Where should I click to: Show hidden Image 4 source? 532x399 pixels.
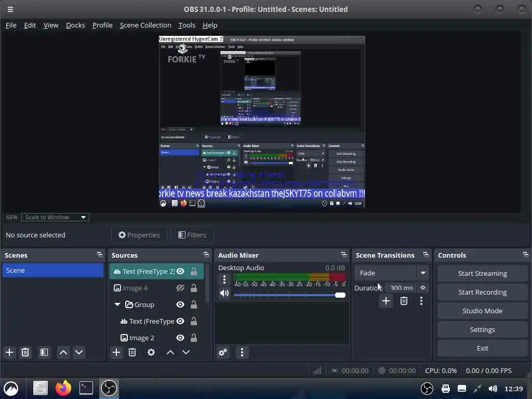[180, 288]
